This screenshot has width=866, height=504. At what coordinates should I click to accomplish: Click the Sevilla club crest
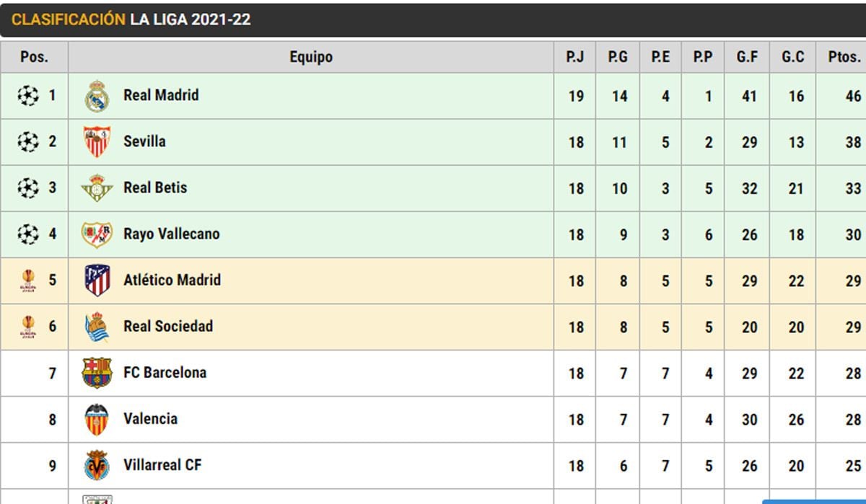[x=97, y=142]
